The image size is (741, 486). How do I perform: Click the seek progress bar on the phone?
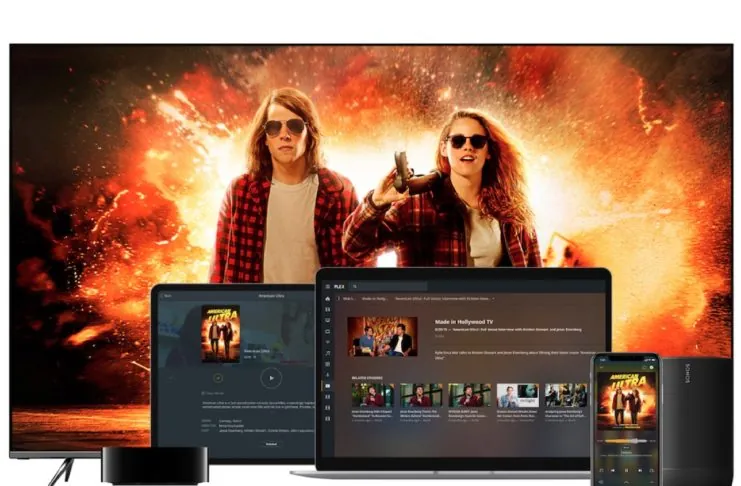click(x=626, y=441)
